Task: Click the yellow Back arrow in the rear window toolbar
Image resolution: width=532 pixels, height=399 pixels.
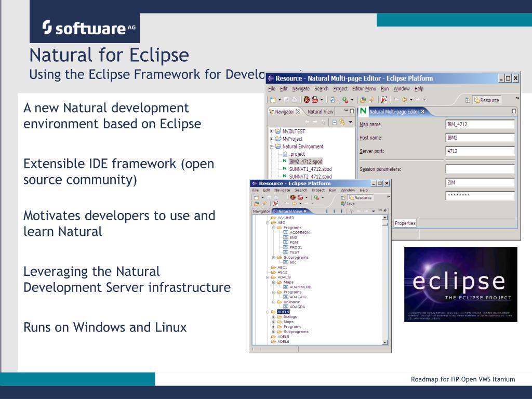Action: [404, 100]
